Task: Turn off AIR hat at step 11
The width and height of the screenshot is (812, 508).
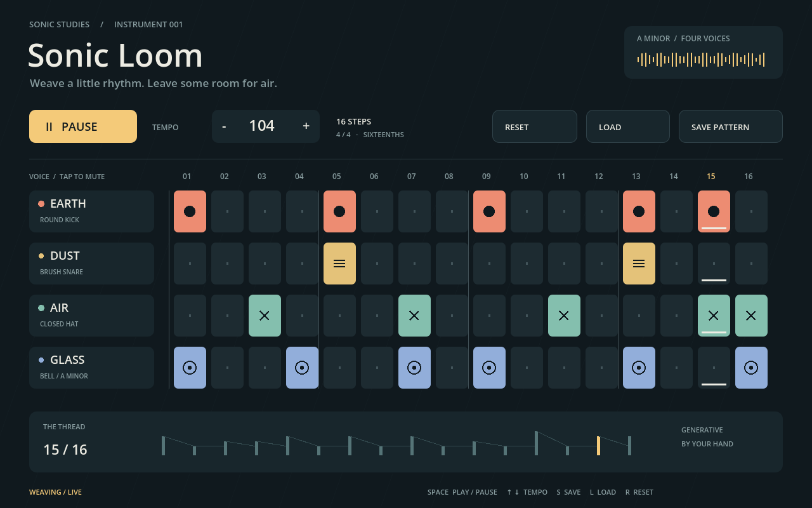Action: pos(564,316)
